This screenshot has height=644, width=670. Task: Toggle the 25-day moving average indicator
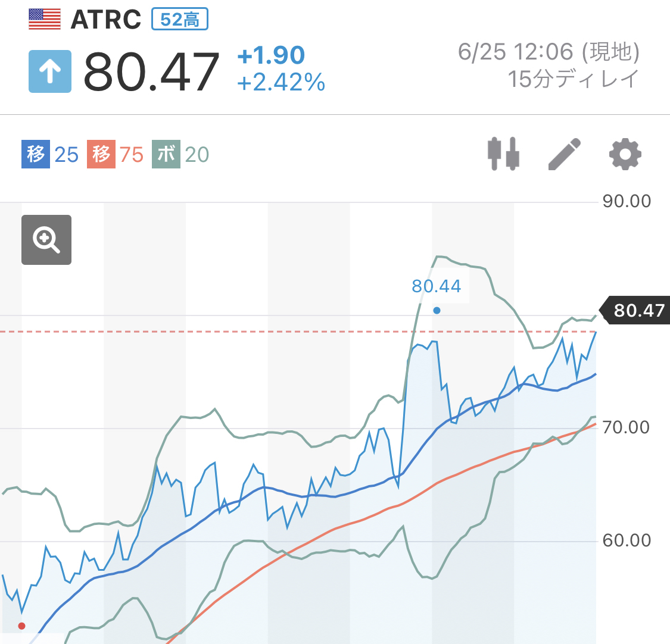(50, 154)
